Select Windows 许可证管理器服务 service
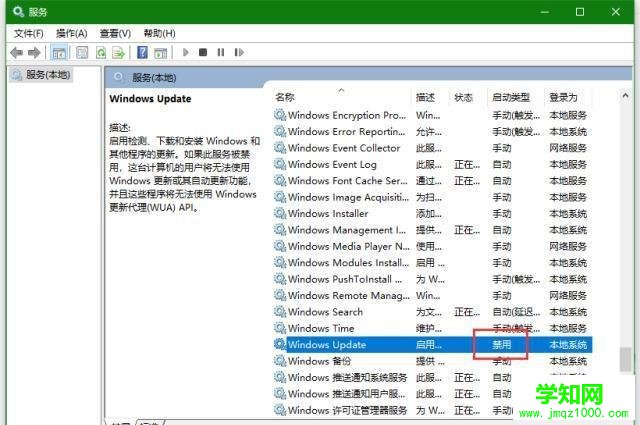Screen dimensions: 640x425 pos(348,410)
